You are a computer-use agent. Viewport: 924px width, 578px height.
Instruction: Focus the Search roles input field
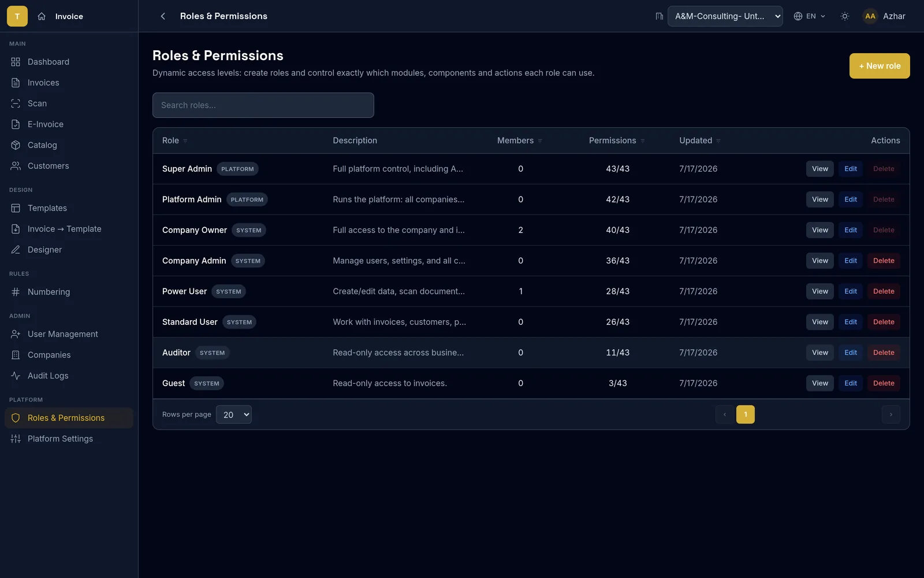[263, 105]
